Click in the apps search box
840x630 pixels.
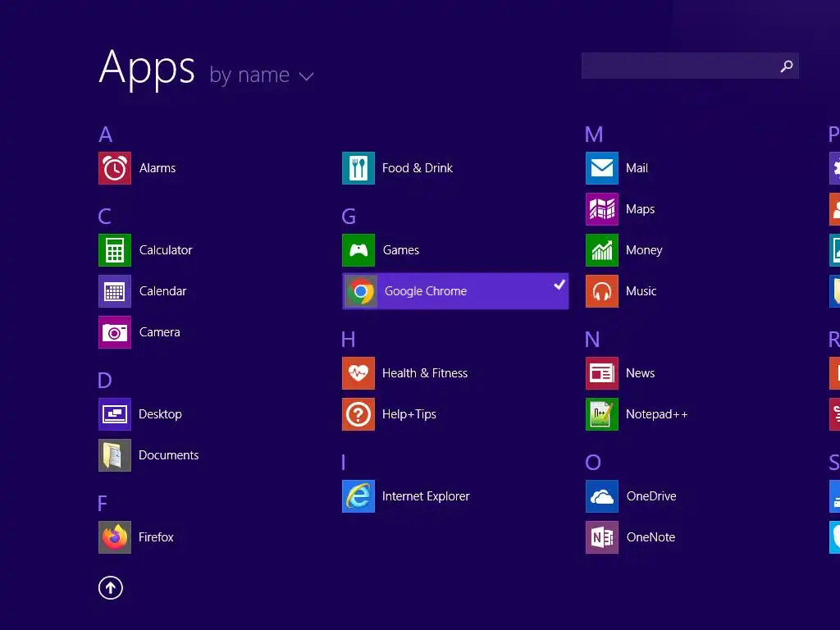coord(690,66)
